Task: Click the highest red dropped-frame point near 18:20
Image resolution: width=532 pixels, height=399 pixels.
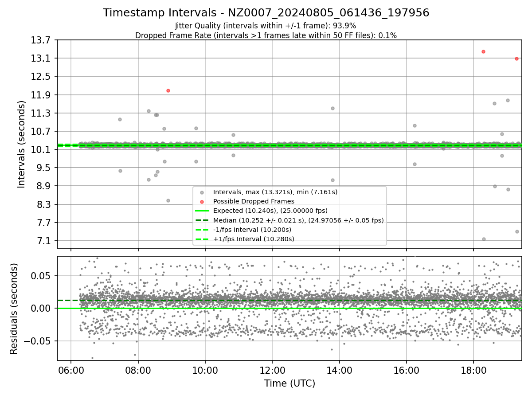Action: point(483,52)
